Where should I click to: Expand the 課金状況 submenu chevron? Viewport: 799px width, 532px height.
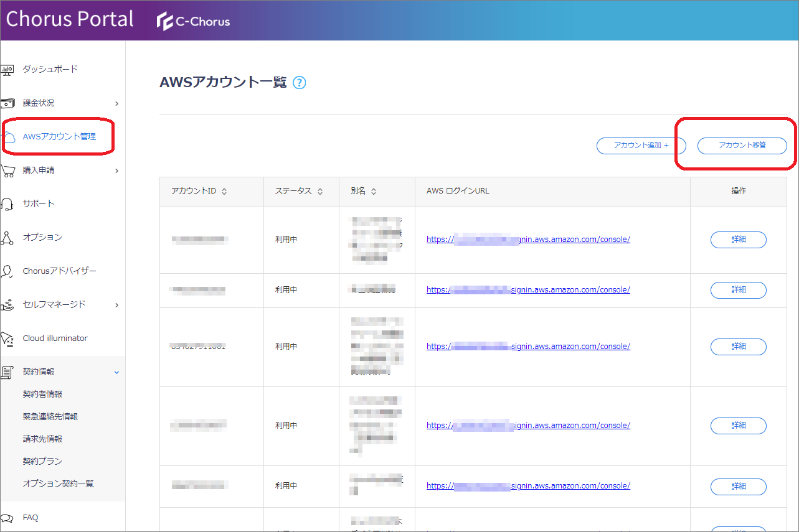point(116,103)
